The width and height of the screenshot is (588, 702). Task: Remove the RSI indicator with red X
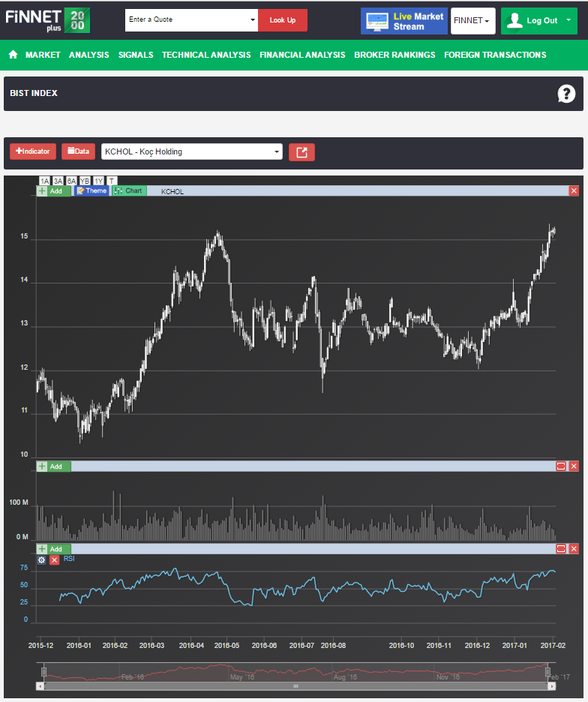54,560
